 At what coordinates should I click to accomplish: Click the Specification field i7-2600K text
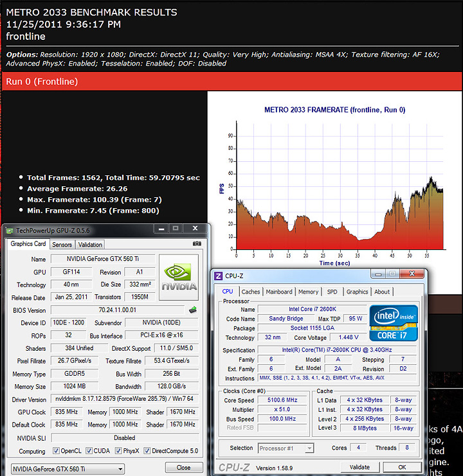337,350
